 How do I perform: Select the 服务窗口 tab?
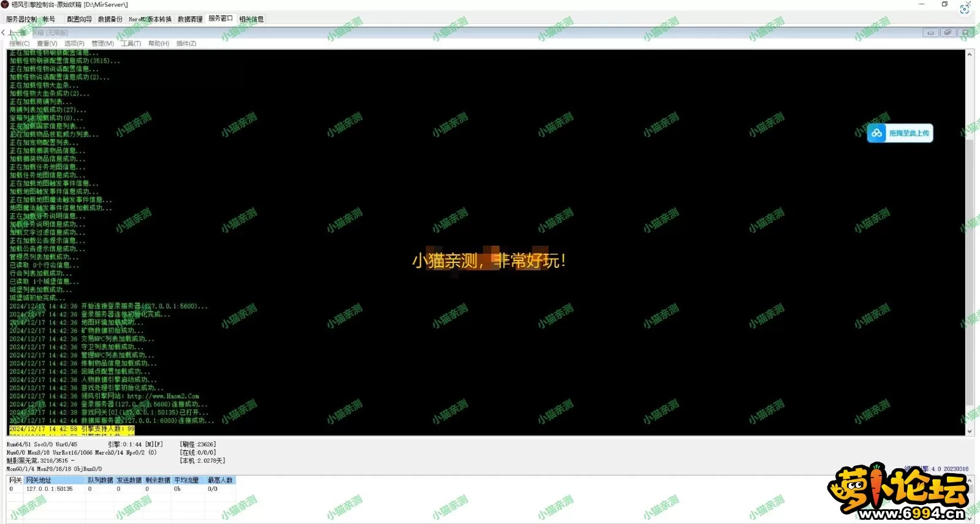221,18
